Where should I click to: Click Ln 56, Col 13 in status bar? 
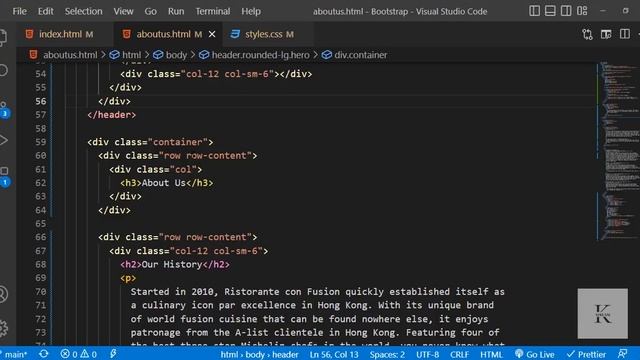(333, 354)
